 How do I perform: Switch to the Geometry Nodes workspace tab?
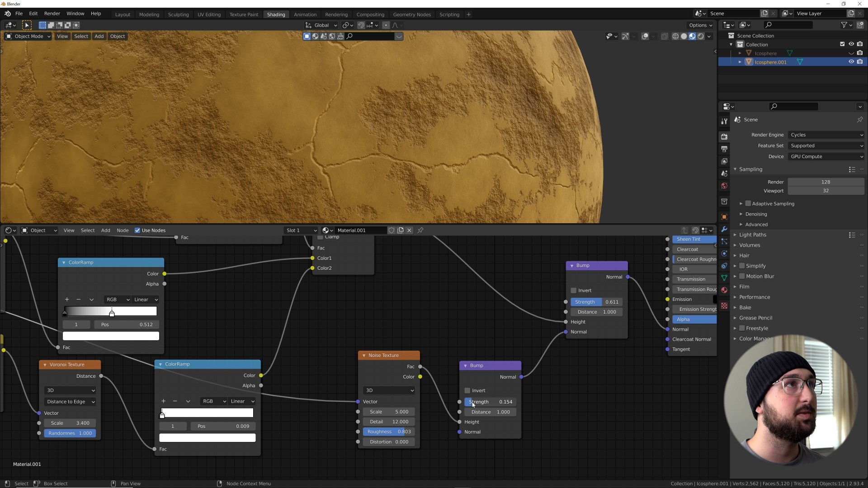(x=411, y=14)
